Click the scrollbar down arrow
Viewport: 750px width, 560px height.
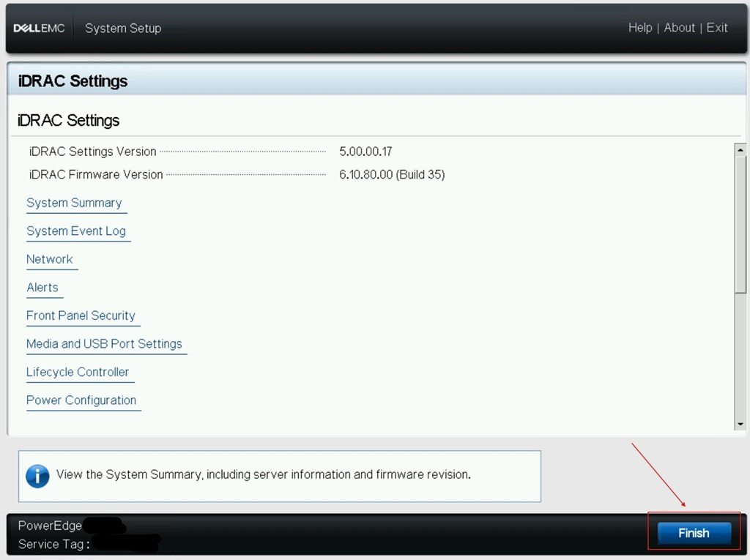pyautogui.click(x=740, y=424)
